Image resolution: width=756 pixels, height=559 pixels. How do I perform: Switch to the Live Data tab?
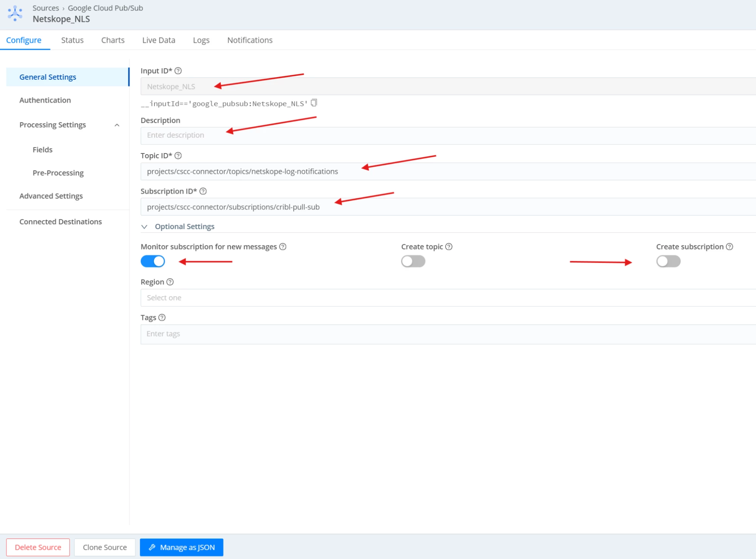pyautogui.click(x=158, y=40)
